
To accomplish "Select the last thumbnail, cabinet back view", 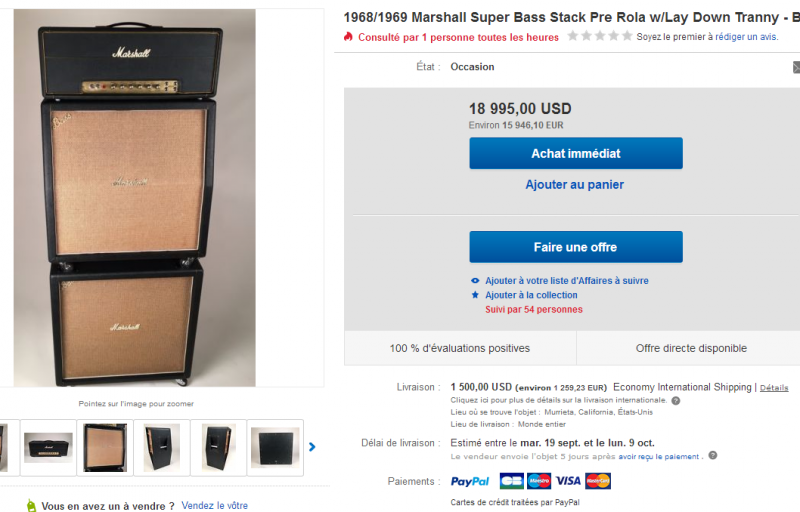I will (274, 447).
